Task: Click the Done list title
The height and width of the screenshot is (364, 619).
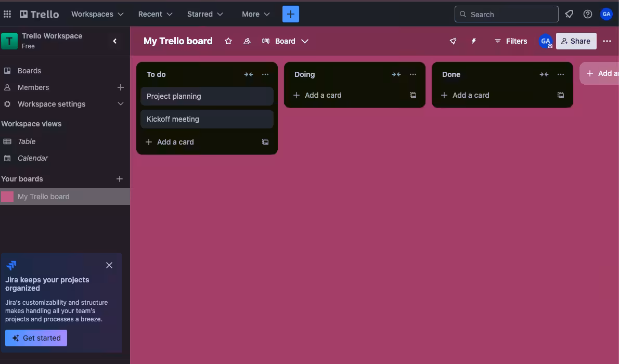Action: click(x=451, y=74)
